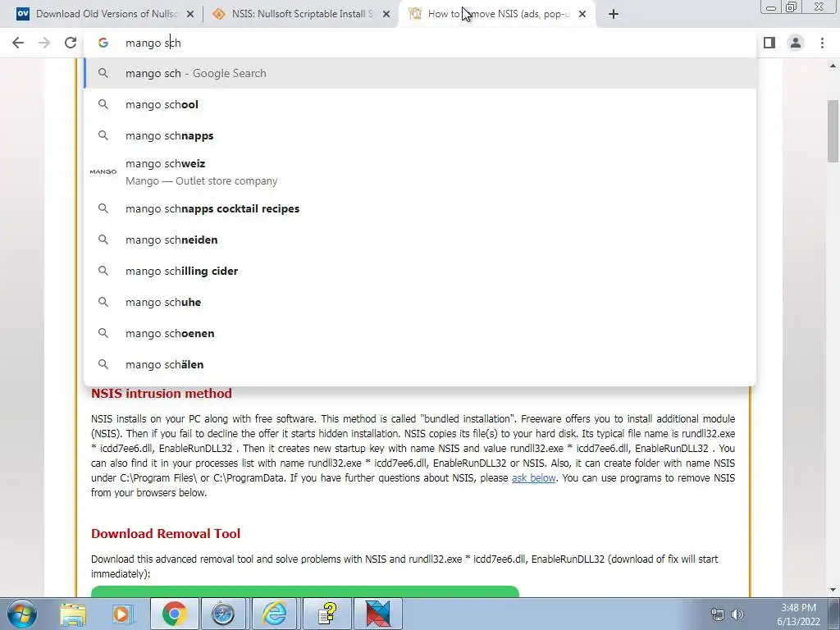Image resolution: width=840 pixels, height=630 pixels.
Task: Click the scrollbar down arrow
Action: [x=833, y=591]
